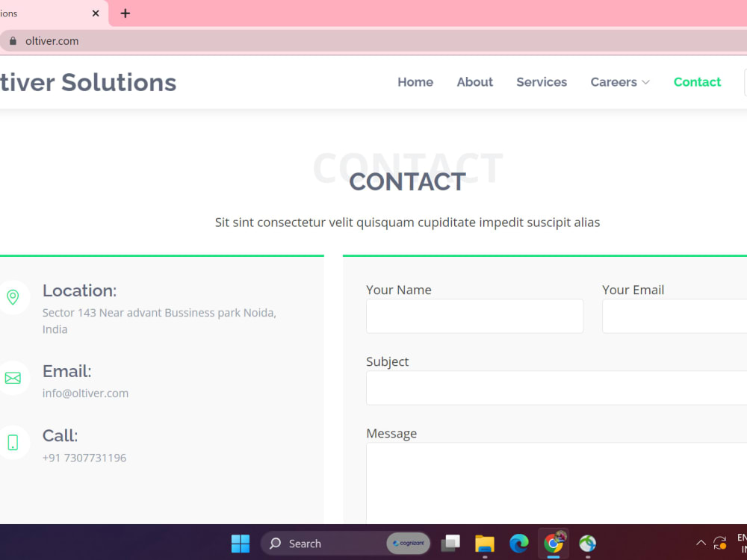Click the Email: heading

[66, 371]
